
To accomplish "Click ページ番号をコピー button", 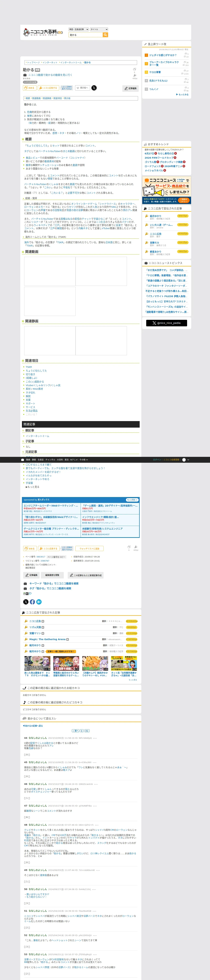I will (x=56, y=557).
